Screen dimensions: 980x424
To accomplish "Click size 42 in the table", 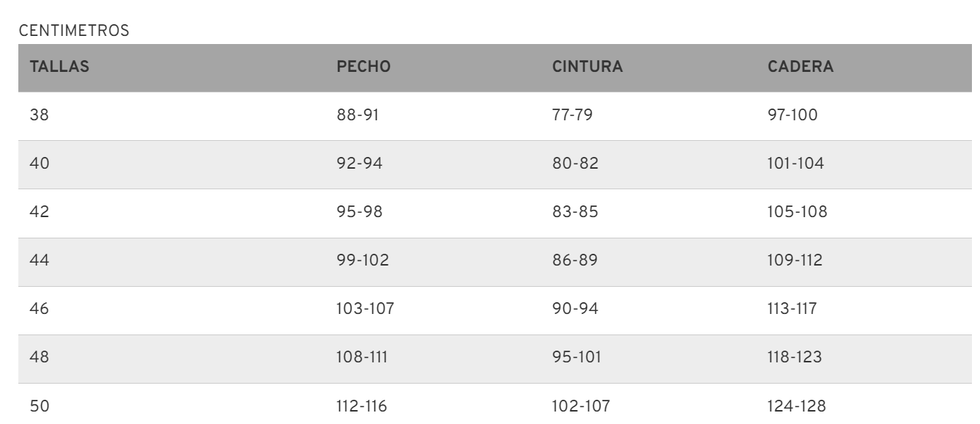I will click(39, 213).
